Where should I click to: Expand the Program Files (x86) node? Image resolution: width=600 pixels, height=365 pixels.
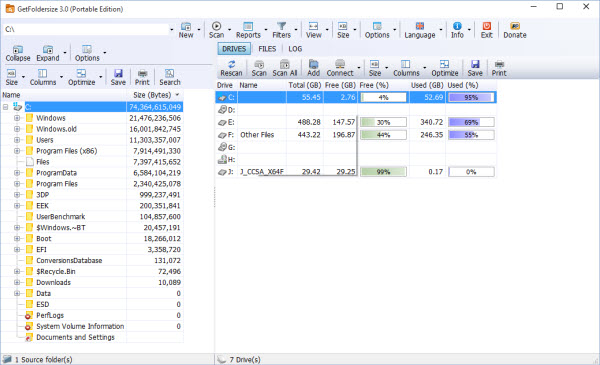[x=17, y=151]
